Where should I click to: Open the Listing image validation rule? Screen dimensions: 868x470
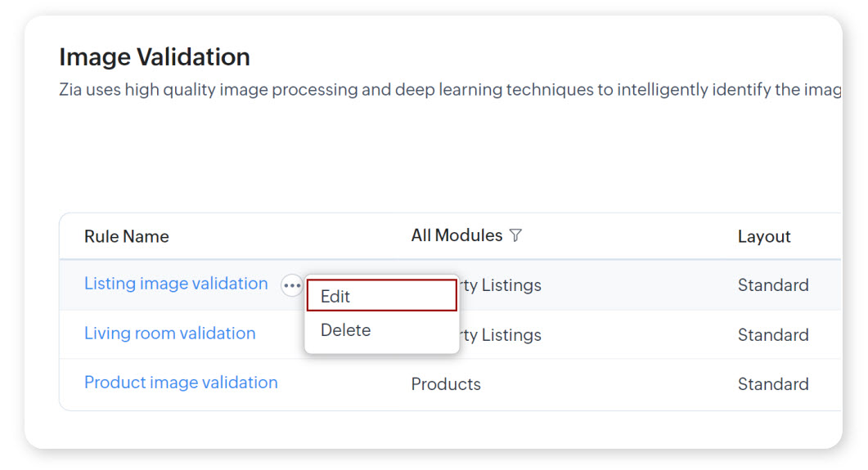click(176, 284)
